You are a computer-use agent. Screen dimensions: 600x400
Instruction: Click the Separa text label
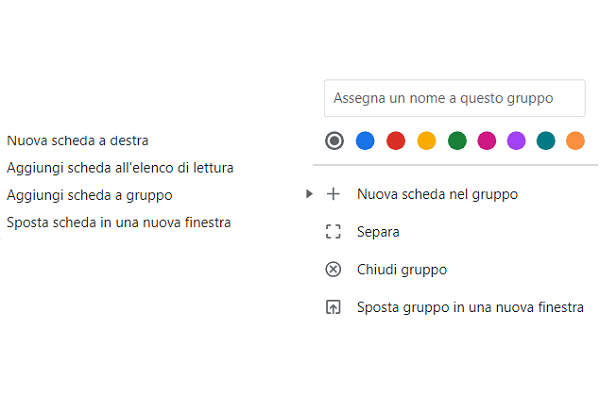point(378,232)
